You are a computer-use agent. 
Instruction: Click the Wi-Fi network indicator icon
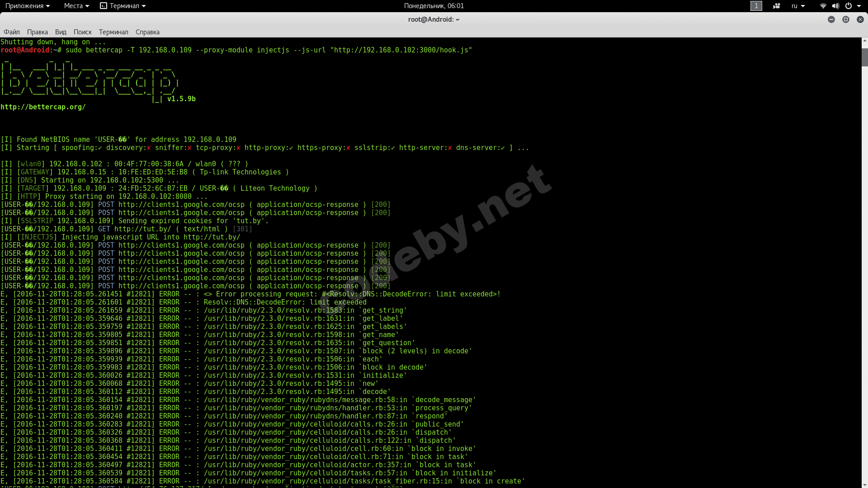[823, 6]
